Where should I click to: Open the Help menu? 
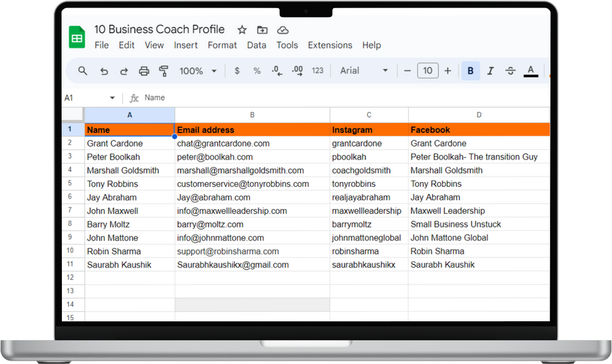(x=371, y=45)
